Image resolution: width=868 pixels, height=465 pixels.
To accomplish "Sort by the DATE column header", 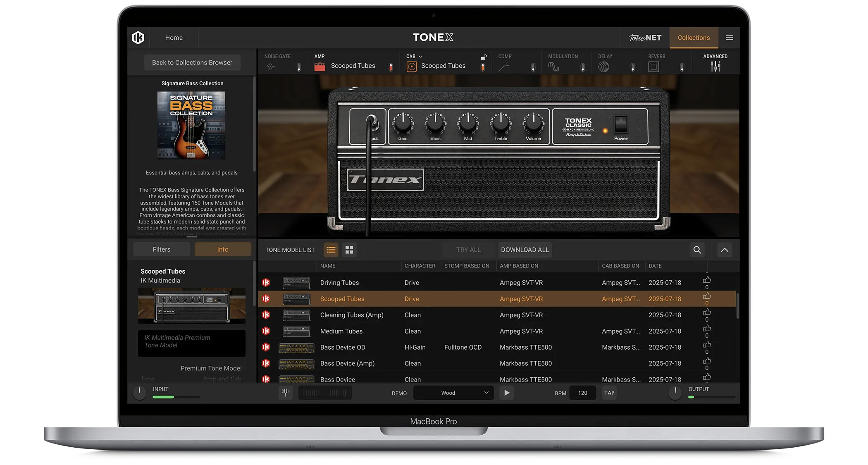I will [x=655, y=266].
